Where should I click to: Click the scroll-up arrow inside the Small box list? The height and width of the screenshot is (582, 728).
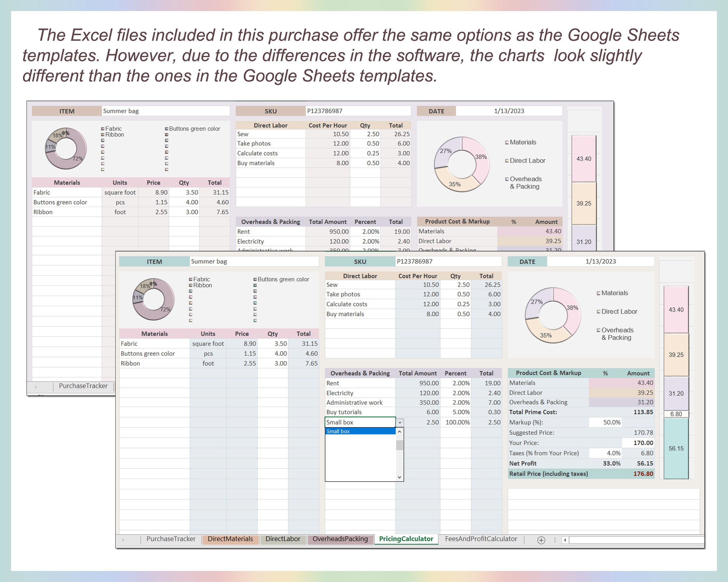[400, 432]
